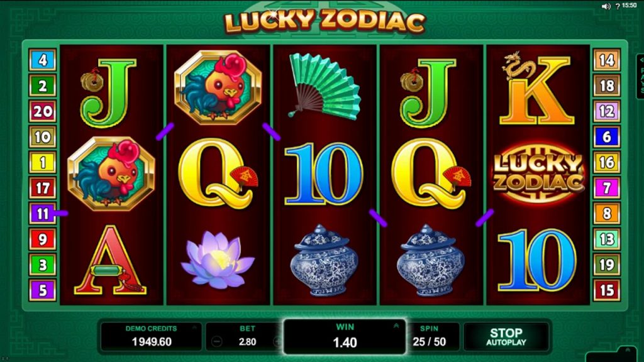Select payline number 14 marker
The width and height of the screenshot is (644, 362).
click(x=607, y=60)
